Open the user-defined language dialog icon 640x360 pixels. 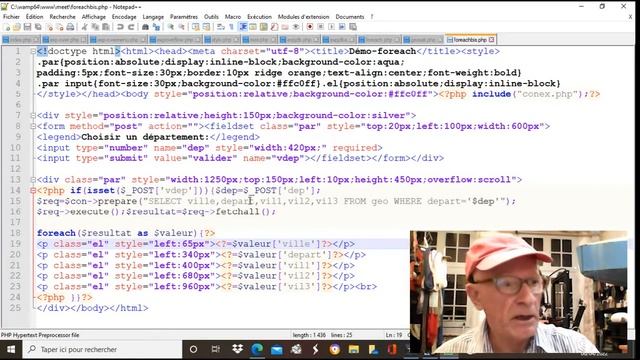click(x=253, y=27)
